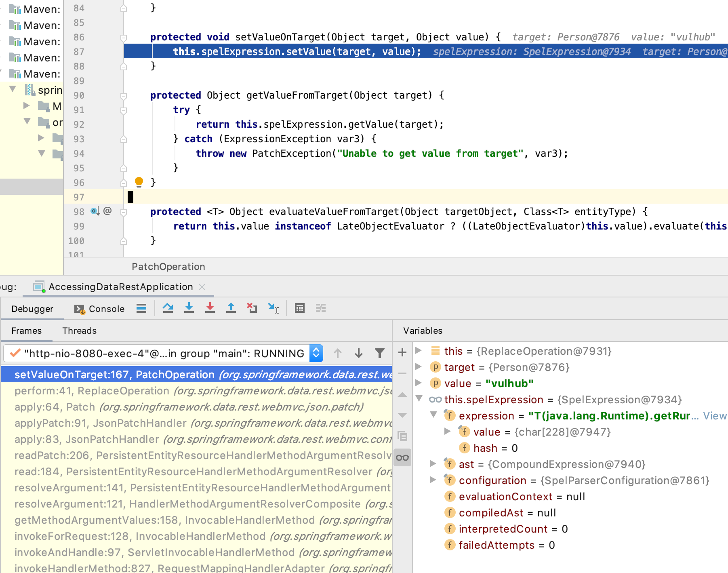This screenshot has width=728, height=573.
Task: Select setValueOnTarget:167 frame
Action: coord(197,375)
